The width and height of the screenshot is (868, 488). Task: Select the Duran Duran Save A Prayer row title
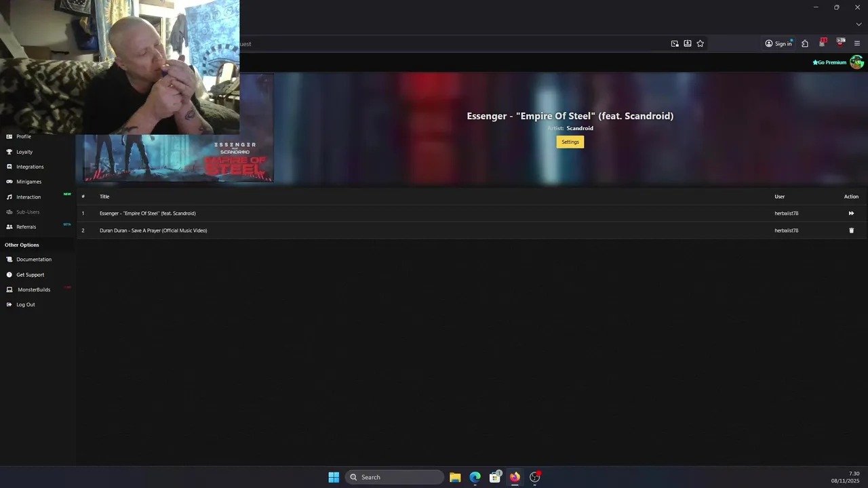click(x=153, y=230)
